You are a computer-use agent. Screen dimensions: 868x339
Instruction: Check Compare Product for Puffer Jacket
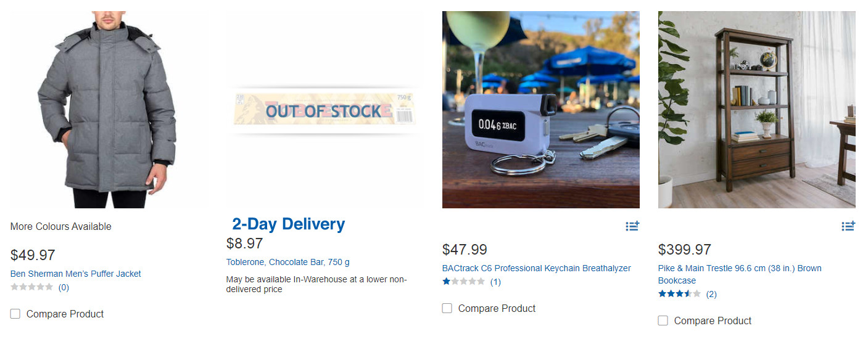[15, 314]
